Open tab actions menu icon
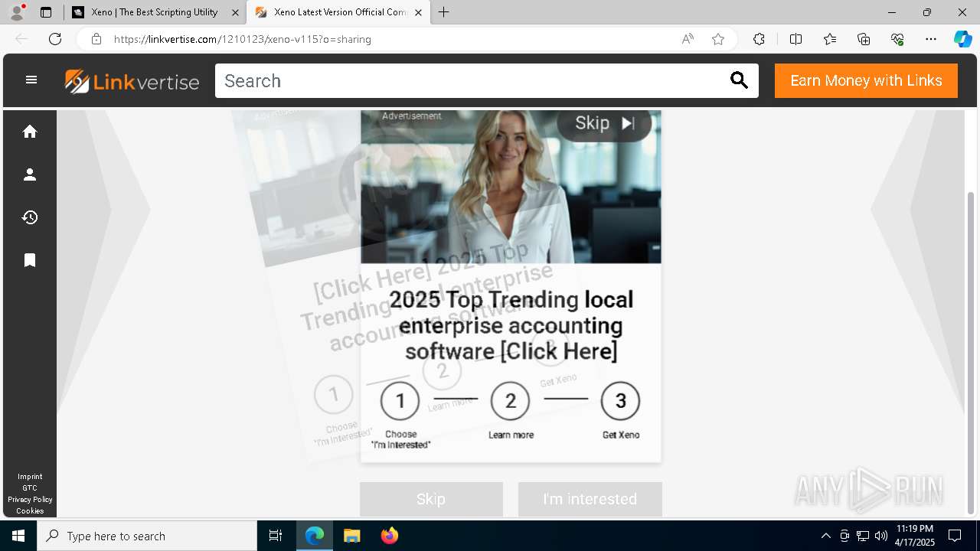 [x=46, y=12]
